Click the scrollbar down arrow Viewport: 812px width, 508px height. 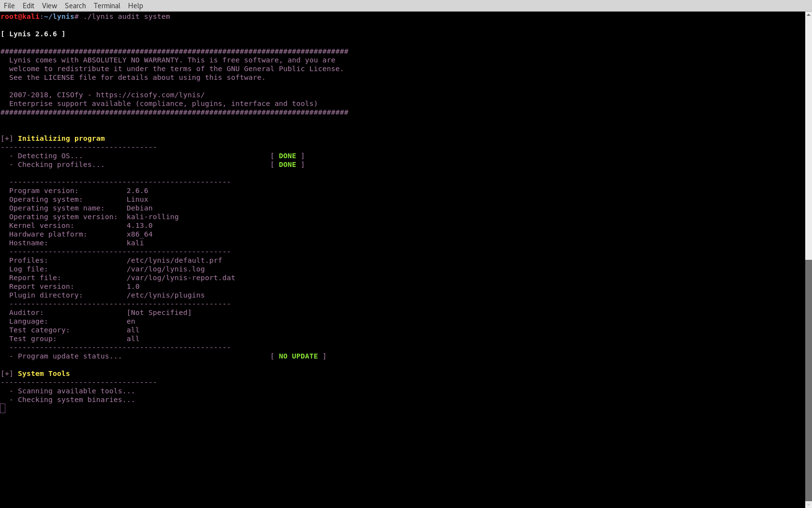808,505
